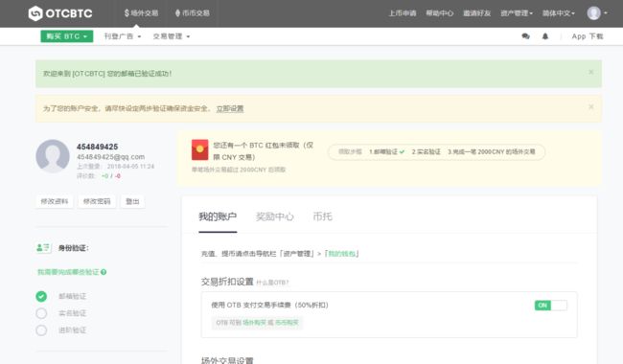The height and width of the screenshot is (364, 623).
Task: Click the 什么是OTB? explanation link
Action: (x=272, y=283)
